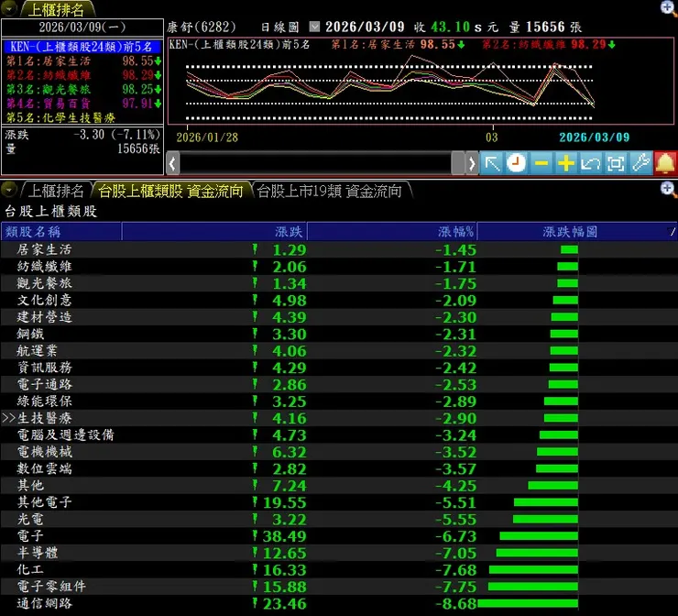
Task: Select the 通信網路 row
Action: (339, 604)
